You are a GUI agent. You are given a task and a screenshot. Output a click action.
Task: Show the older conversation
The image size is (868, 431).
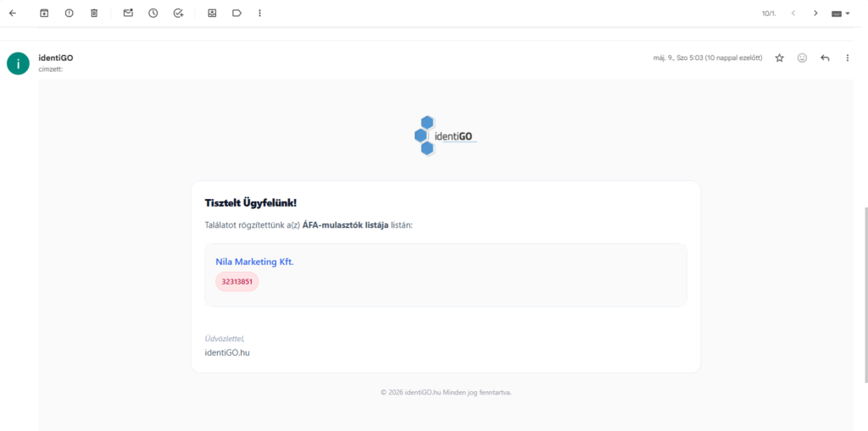coord(815,14)
